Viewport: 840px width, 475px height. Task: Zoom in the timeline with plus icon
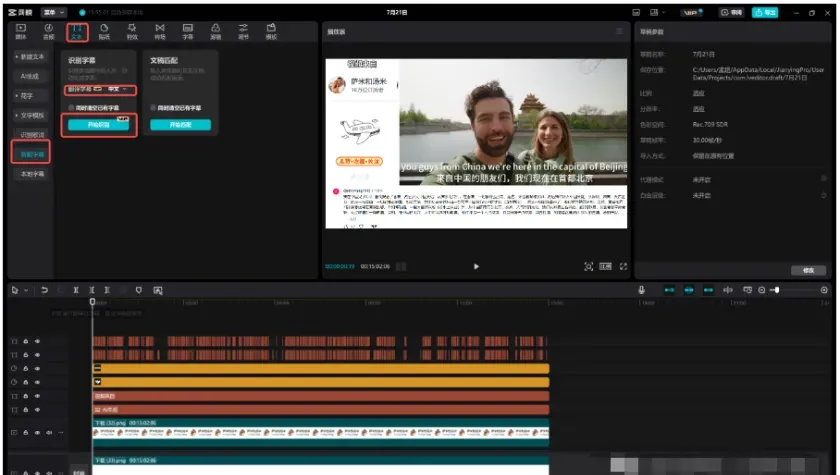click(824, 290)
